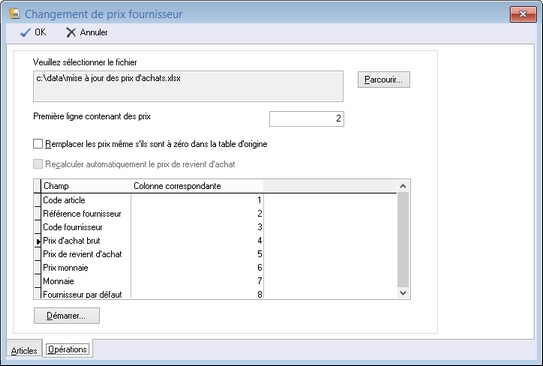Click the scroll down arrow in the field grid
543x366 pixels.
[x=403, y=293]
